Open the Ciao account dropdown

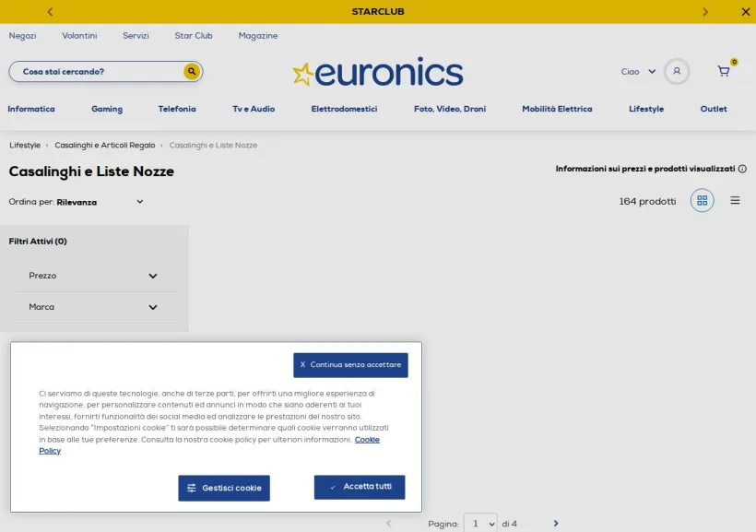pos(638,71)
